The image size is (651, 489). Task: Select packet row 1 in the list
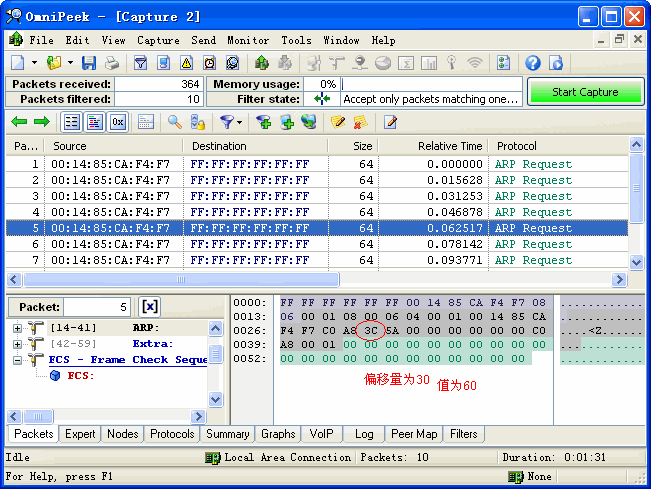[316, 164]
